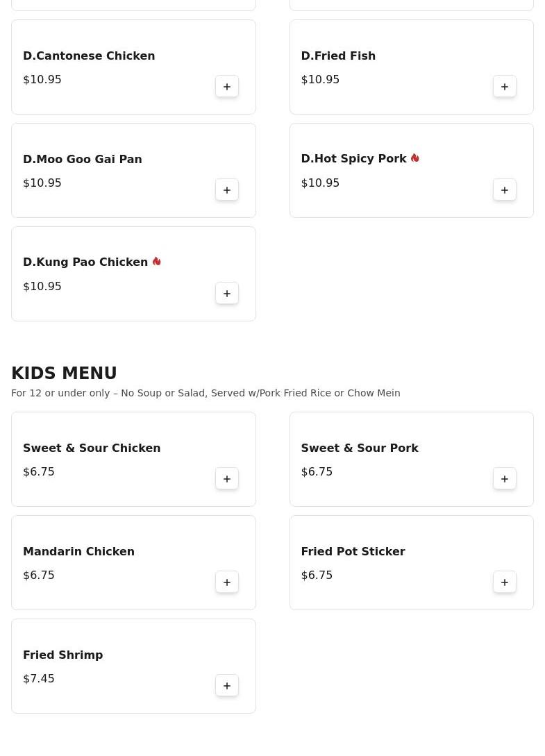Add Fried Pot Sticker with plus icon

coord(505,582)
